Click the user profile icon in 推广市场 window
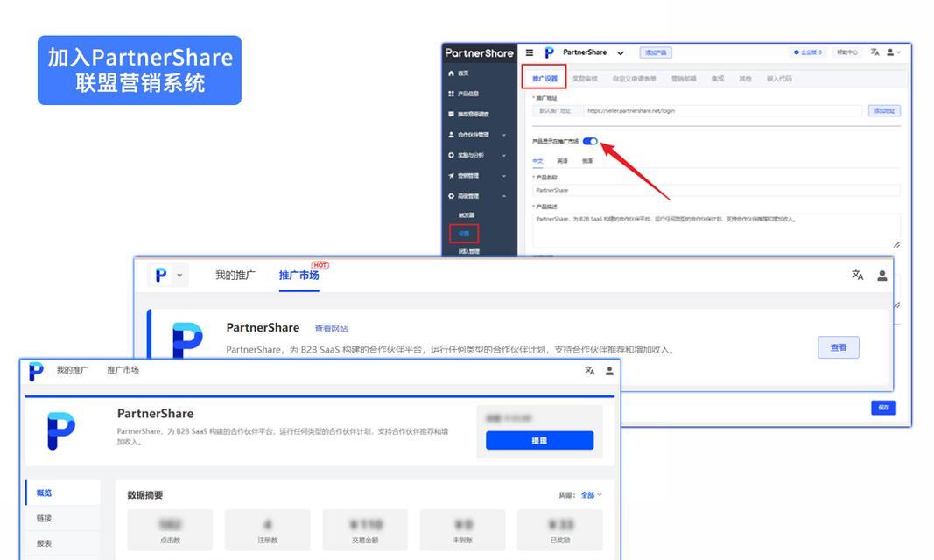Image resolution: width=934 pixels, height=560 pixels. (x=882, y=276)
